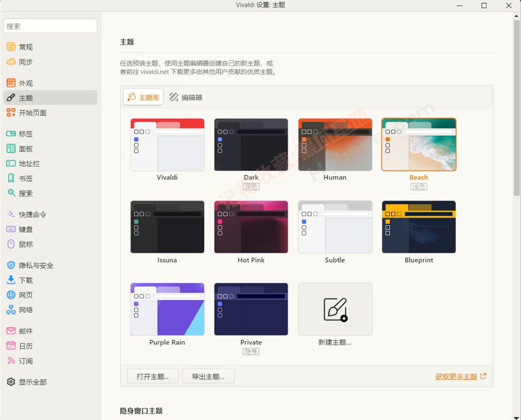
Task: Choose the Human theme thumbnail
Action: [x=335, y=144]
